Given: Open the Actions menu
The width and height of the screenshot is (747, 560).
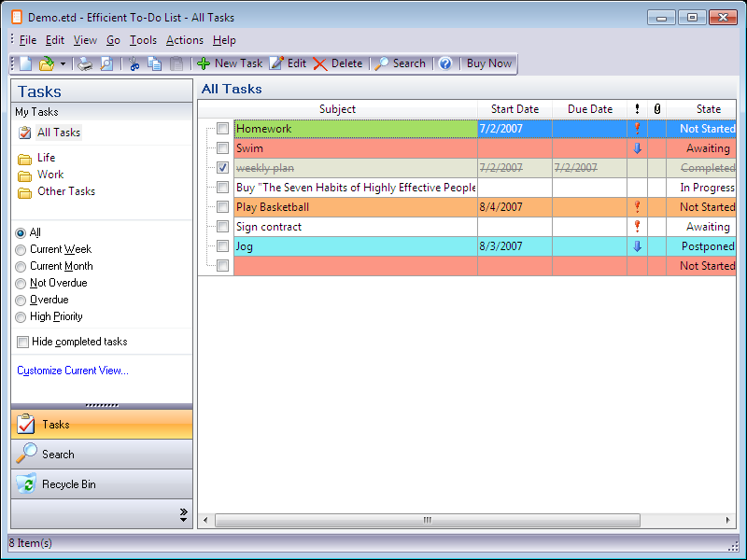Looking at the screenshot, I should point(184,40).
